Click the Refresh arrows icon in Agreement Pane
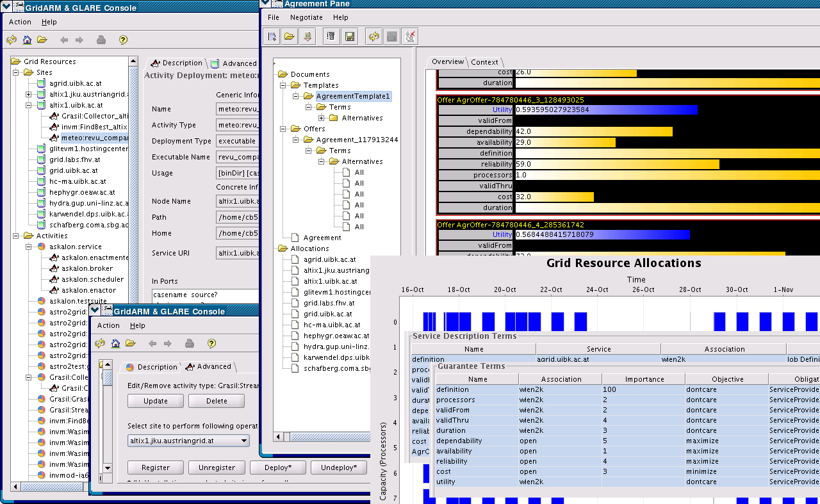 [373, 37]
